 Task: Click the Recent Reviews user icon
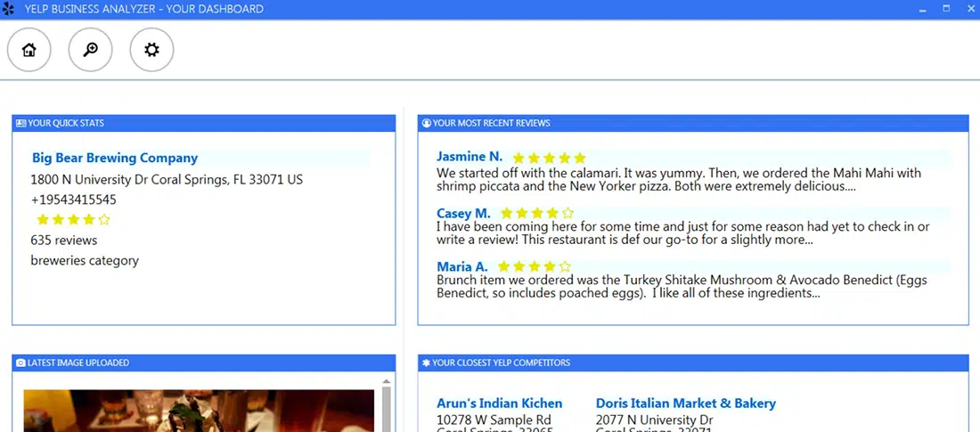pyautogui.click(x=427, y=123)
